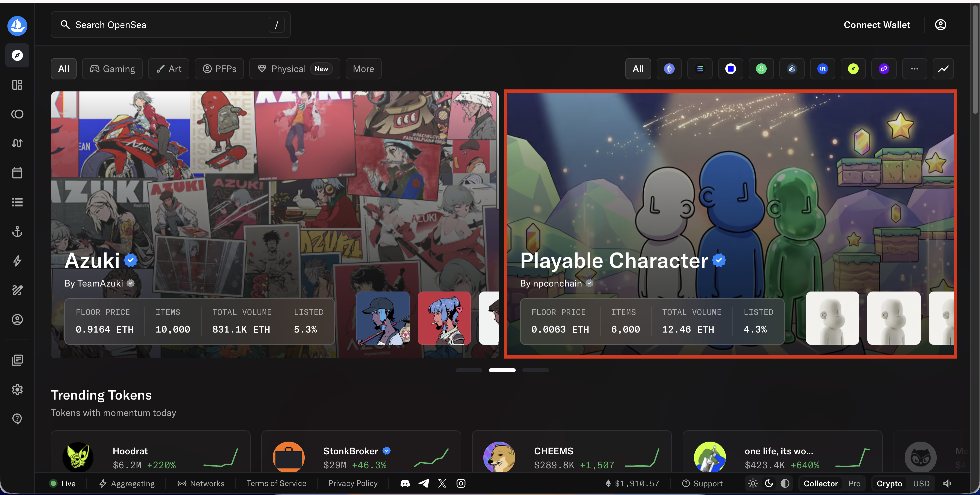Open the sidebar profile icon
Image resolution: width=980 pixels, height=495 pixels.
[17, 320]
